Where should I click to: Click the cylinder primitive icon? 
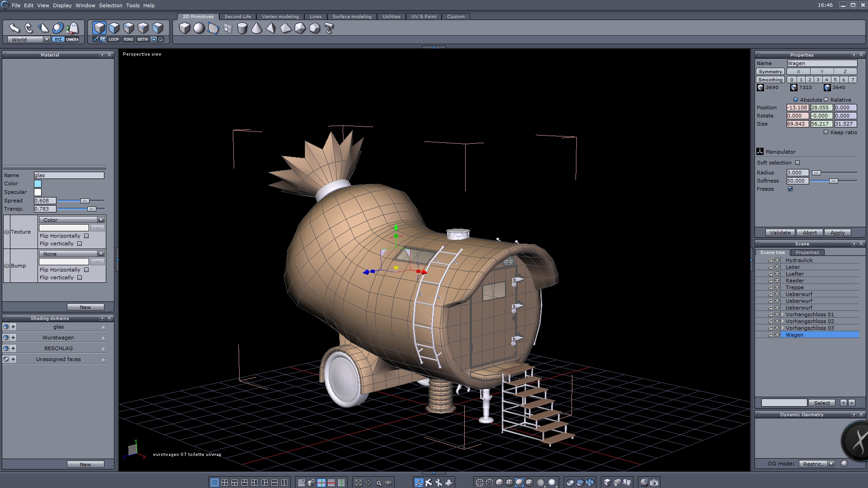click(x=242, y=28)
